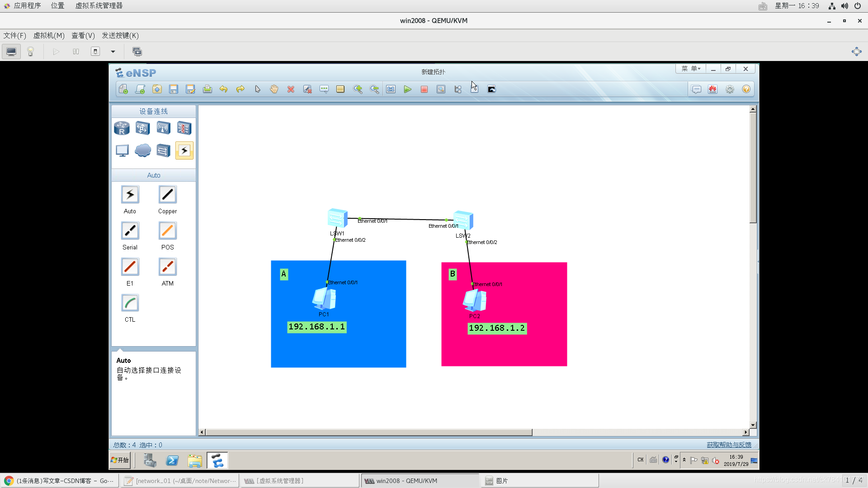The height and width of the screenshot is (488, 868).
Task: Click the canvas horizontal scrollbar
Action: (x=368, y=432)
